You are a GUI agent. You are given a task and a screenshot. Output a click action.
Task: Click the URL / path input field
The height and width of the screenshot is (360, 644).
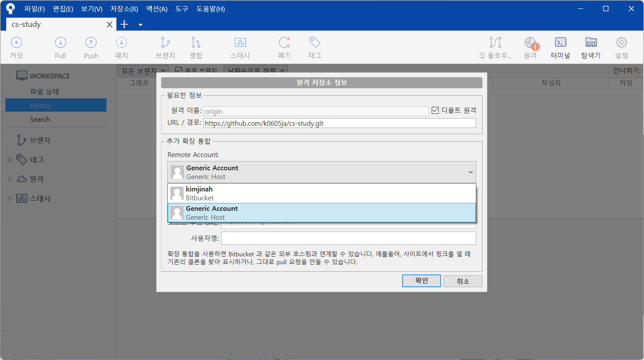[340, 123]
